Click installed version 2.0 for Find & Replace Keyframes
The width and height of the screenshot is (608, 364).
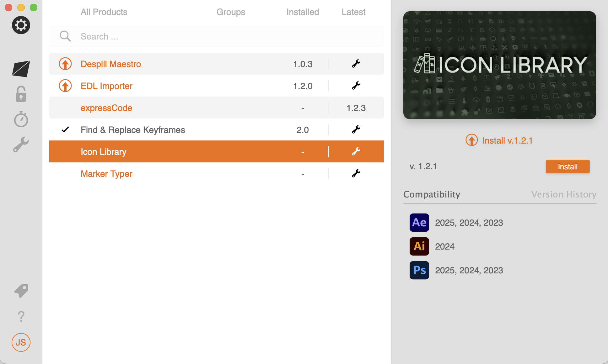pos(303,130)
